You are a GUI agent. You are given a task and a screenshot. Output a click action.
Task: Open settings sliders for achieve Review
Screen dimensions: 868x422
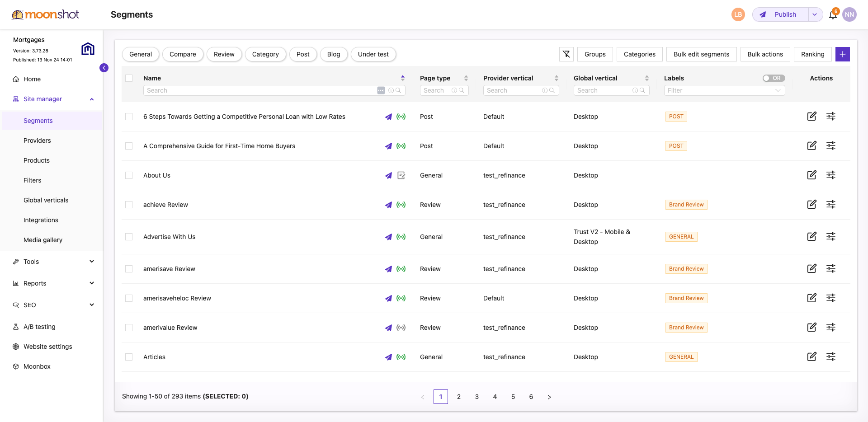pyautogui.click(x=831, y=204)
